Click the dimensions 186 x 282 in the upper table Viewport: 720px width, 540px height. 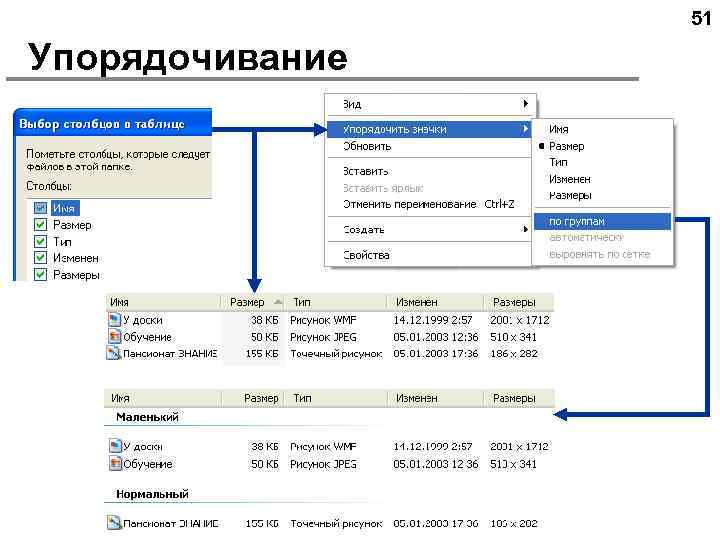coord(514,354)
